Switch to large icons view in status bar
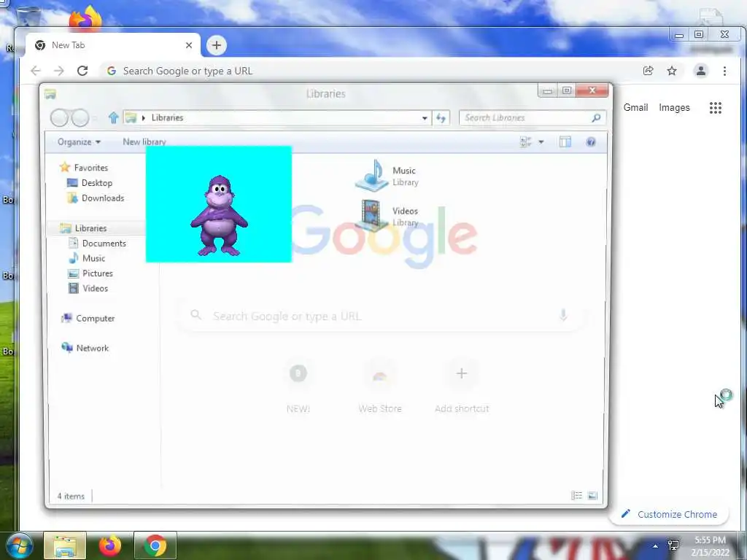Image resolution: width=747 pixels, height=560 pixels. tap(592, 496)
